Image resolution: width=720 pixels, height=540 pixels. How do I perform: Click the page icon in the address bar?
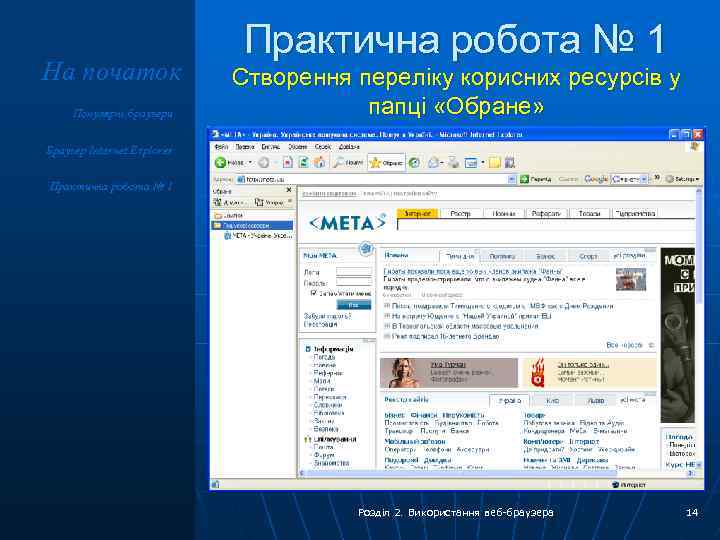coord(240,180)
